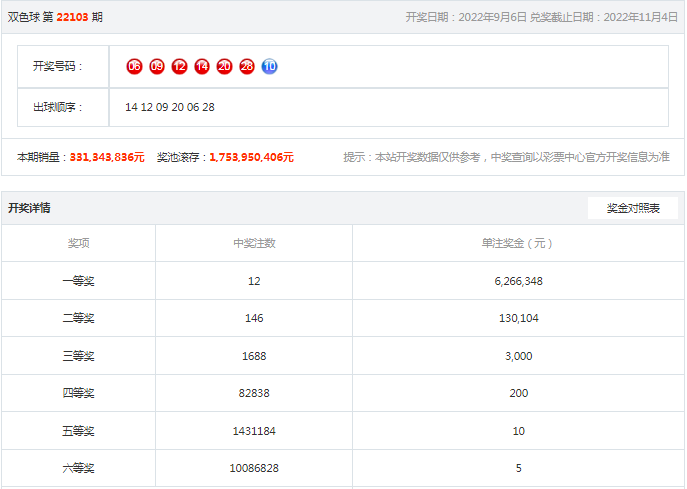687x489 pixels.
Task: Click the 奖池滚存 amount 1,753,950,406元
Action: [251, 157]
